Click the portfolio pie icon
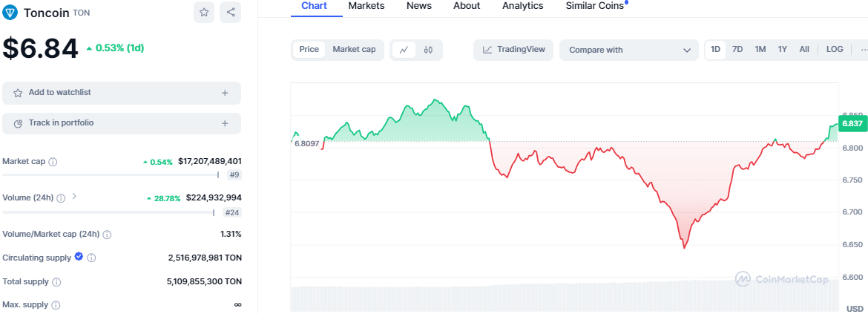Viewport: 868px width, 314px height. pyautogui.click(x=18, y=123)
